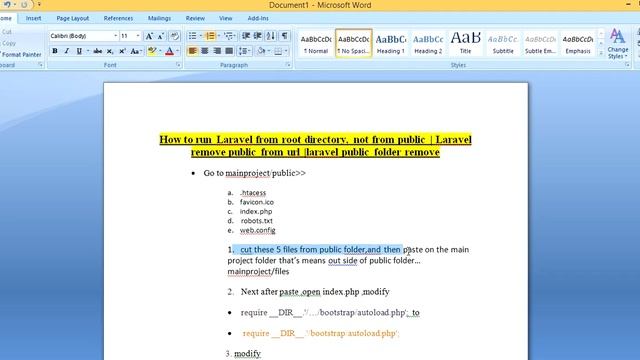Open borders dropdown arrow
This screenshot has height=360, width=640.
(x=286, y=51)
